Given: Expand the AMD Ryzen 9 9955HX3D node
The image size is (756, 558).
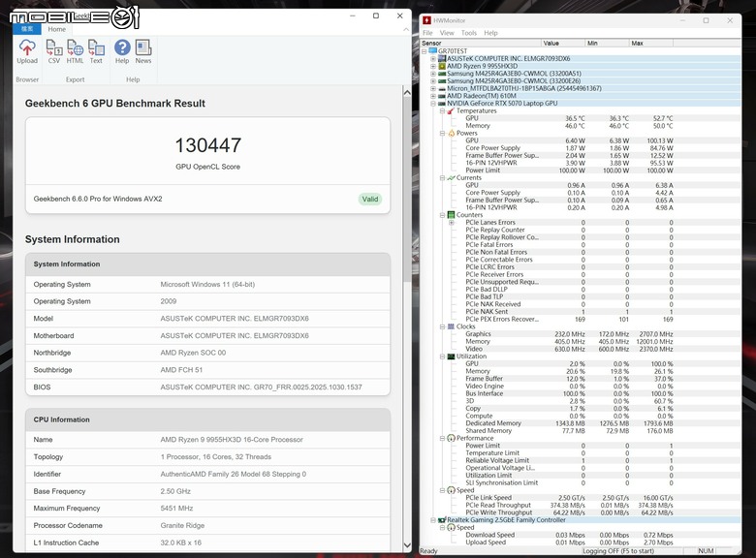Looking at the screenshot, I should (433, 66).
